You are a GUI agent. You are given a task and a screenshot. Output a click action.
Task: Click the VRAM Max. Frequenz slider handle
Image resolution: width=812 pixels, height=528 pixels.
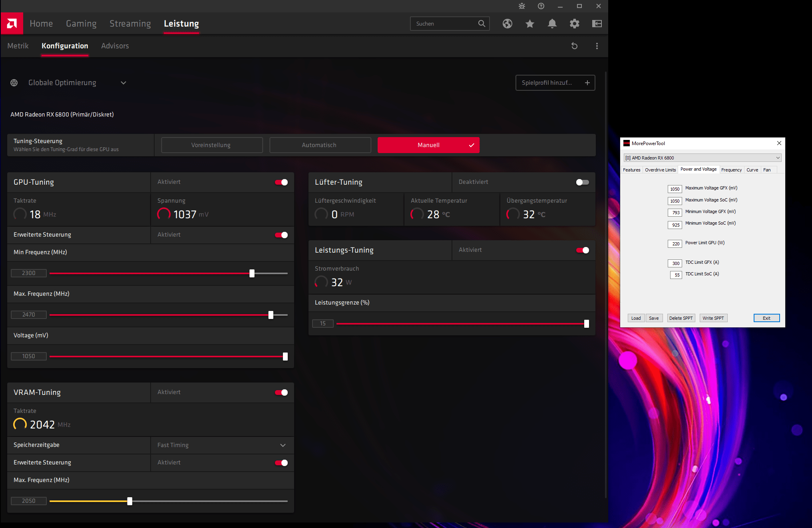(129, 501)
